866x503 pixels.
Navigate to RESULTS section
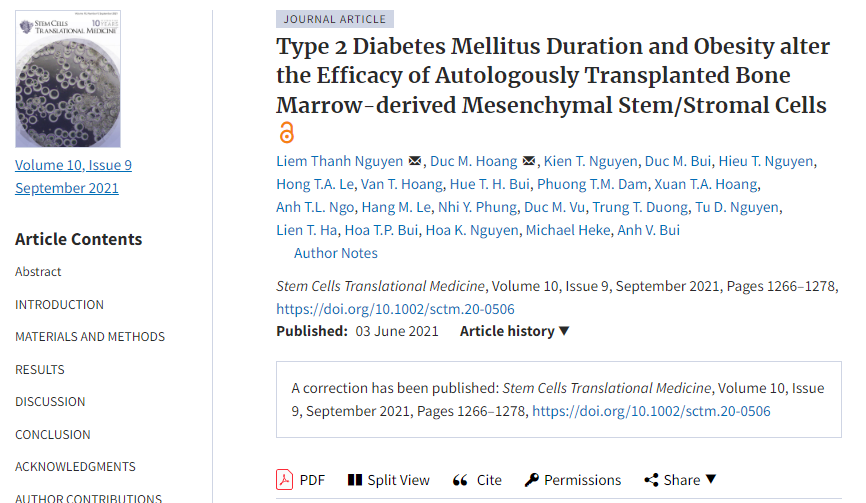(x=40, y=369)
